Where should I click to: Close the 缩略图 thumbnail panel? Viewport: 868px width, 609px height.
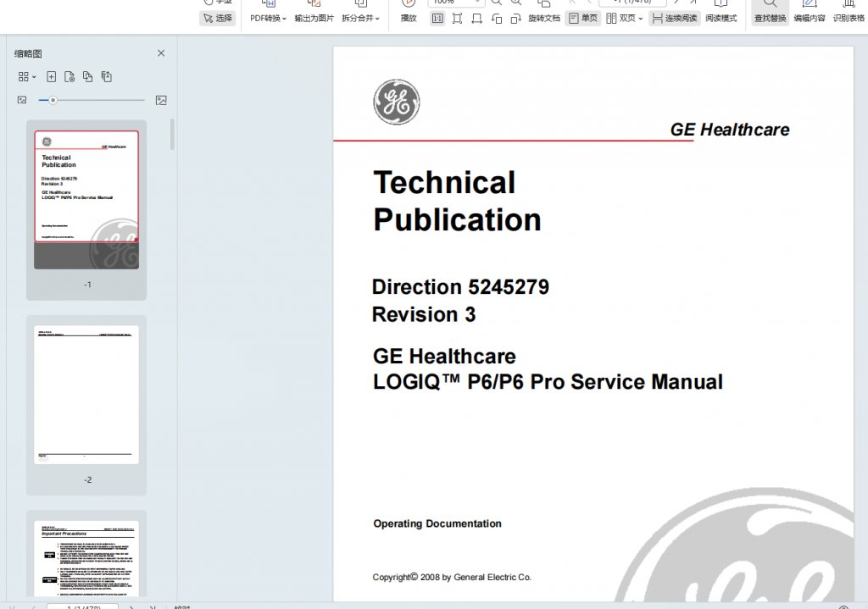161,53
